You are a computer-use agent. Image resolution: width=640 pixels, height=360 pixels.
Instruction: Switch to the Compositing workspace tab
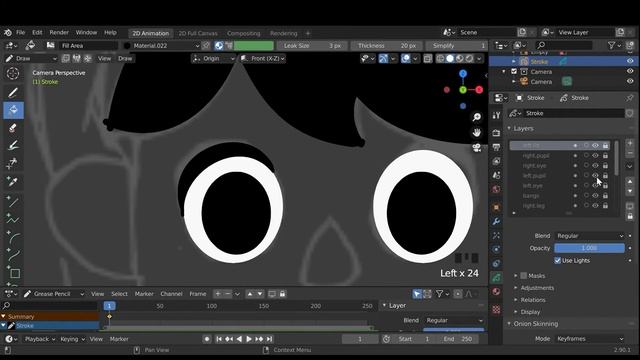point(243,33)
